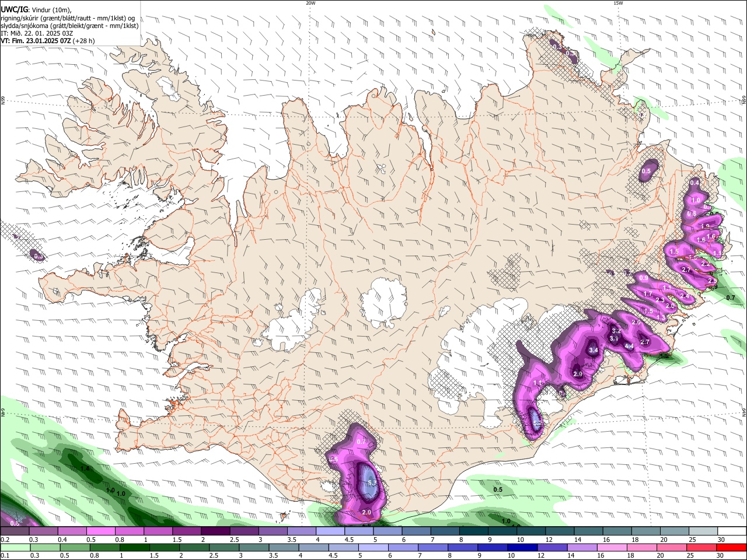Click the white '0.5' label in the northeast purple patch

646,171
